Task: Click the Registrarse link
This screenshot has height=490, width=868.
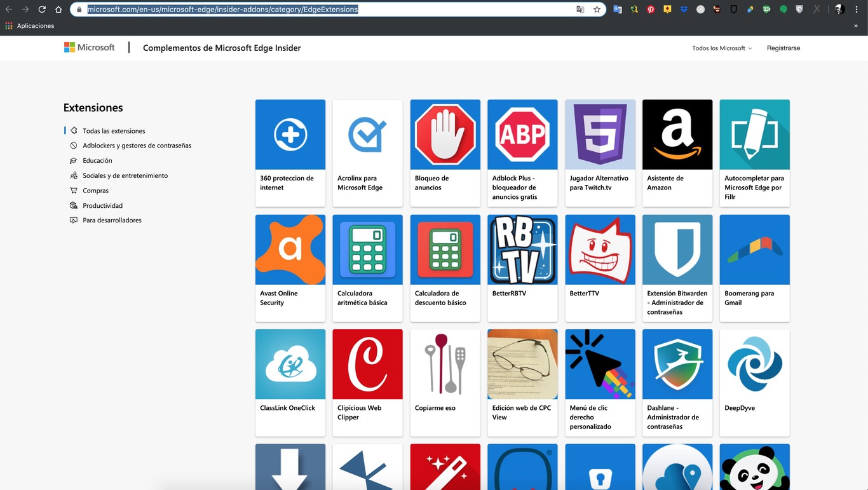Action: point(783,48)
